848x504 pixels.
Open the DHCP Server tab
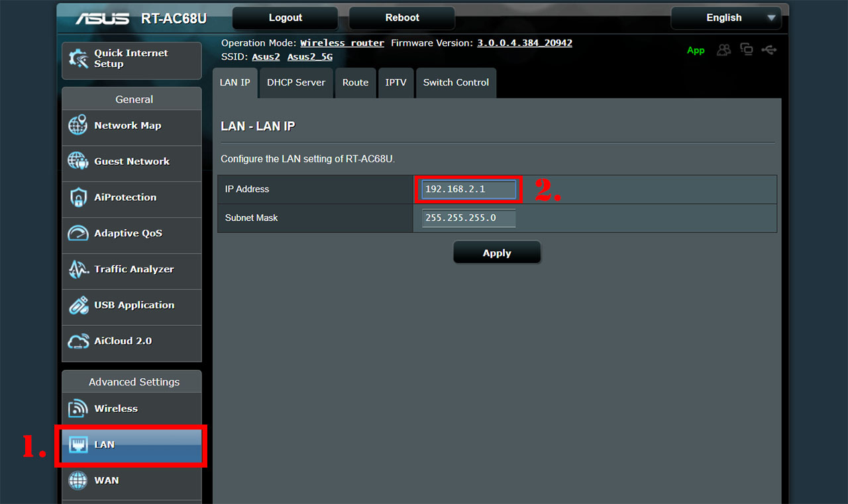point(296,83)
